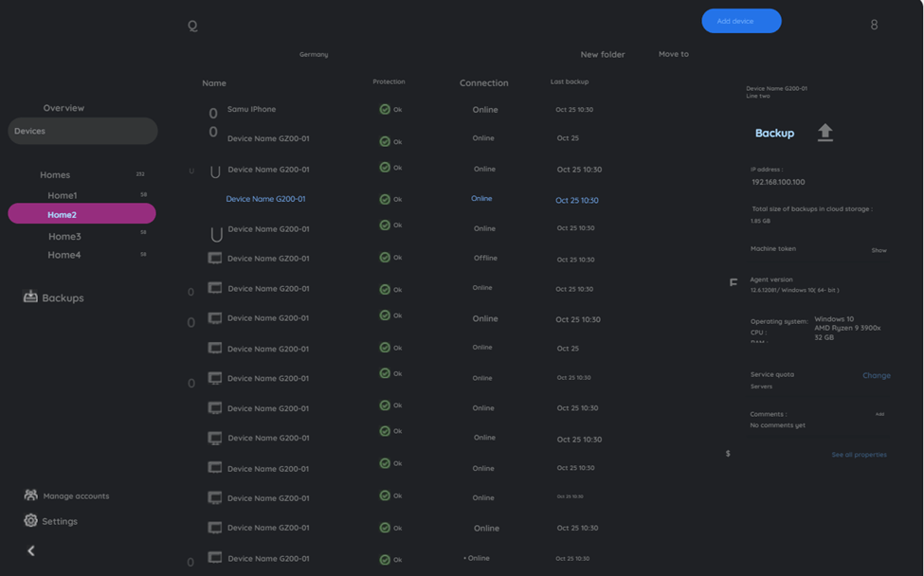Collapse sidebar with the left chevron
Image resolution: width=924 pixels, height=576 pixels.
[x=30, y=550]
